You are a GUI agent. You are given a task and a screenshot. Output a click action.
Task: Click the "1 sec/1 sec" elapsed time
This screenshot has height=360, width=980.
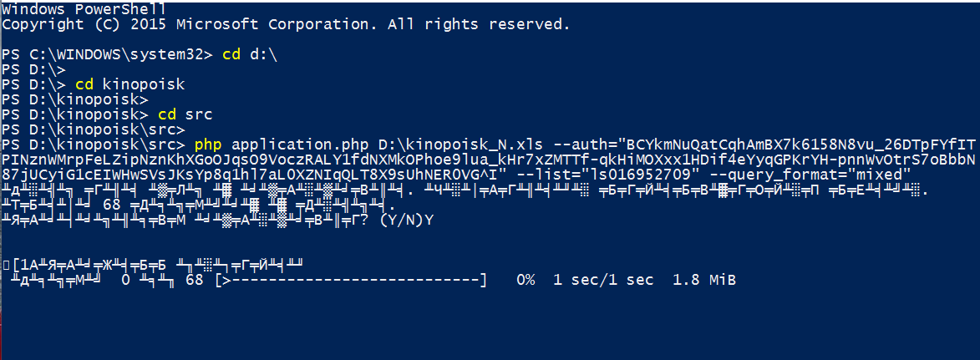click(x=603, y=280)
